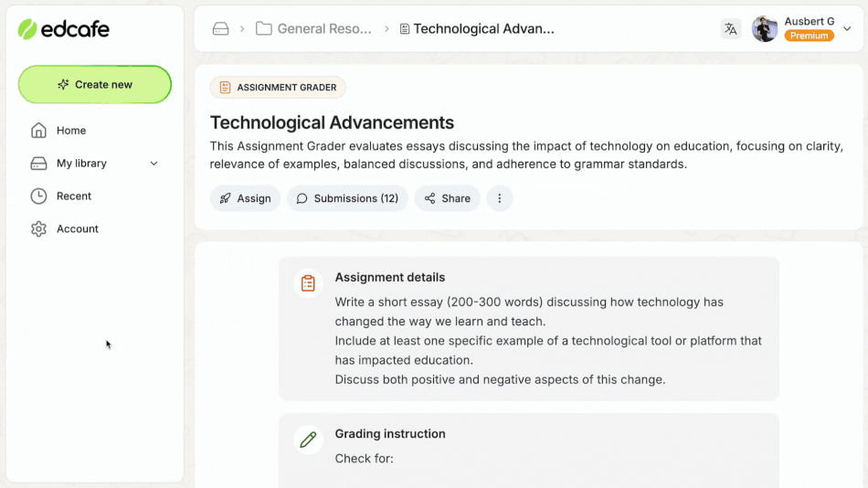Share the assignment grader

pos(447,198)
